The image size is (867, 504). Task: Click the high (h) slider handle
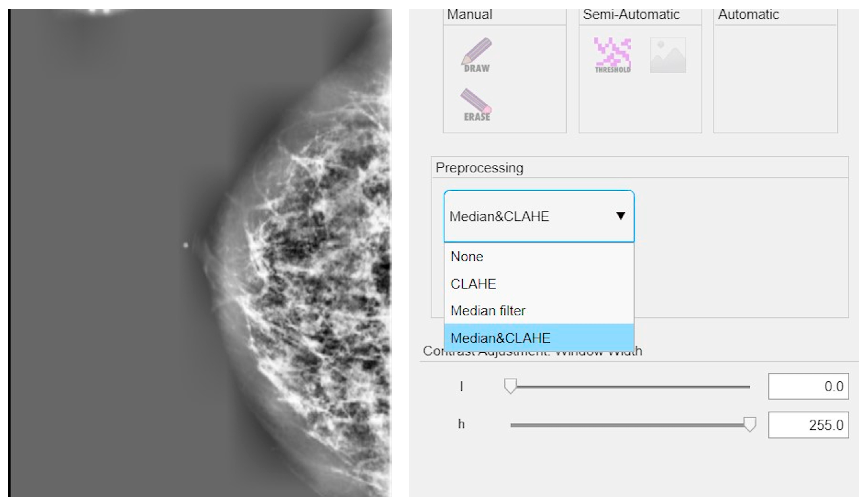pos(750,424)
